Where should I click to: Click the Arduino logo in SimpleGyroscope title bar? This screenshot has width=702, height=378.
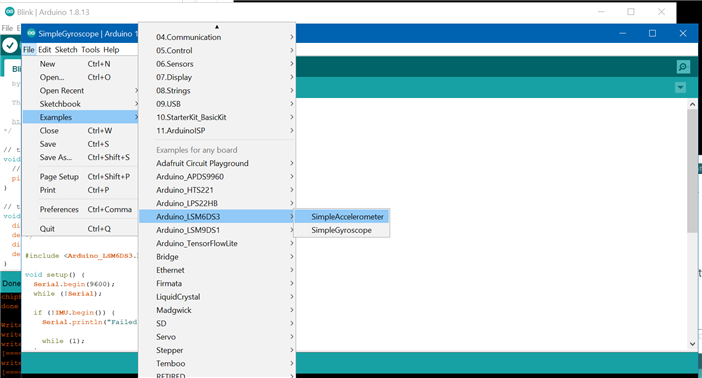point(31,34)
